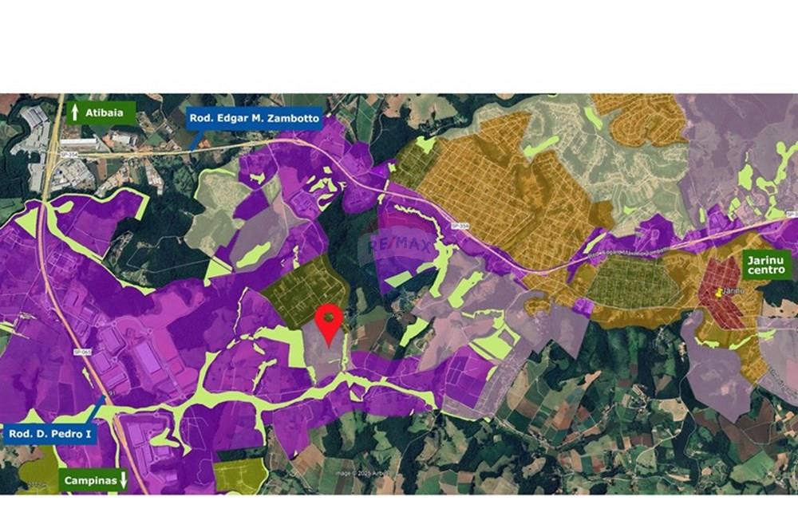Click the Atibaia direction label
This screenshot has height=532, width=798.
tap(104, 112)
